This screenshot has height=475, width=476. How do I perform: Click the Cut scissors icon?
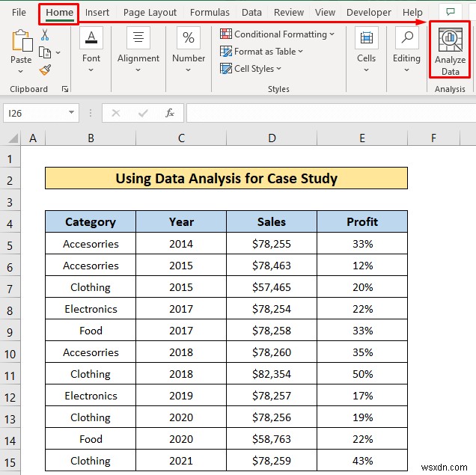point(45,34)
